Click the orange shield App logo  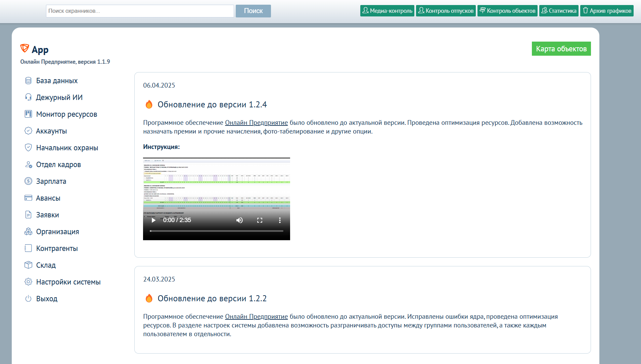pyautogui.click(x=25, y=49)
